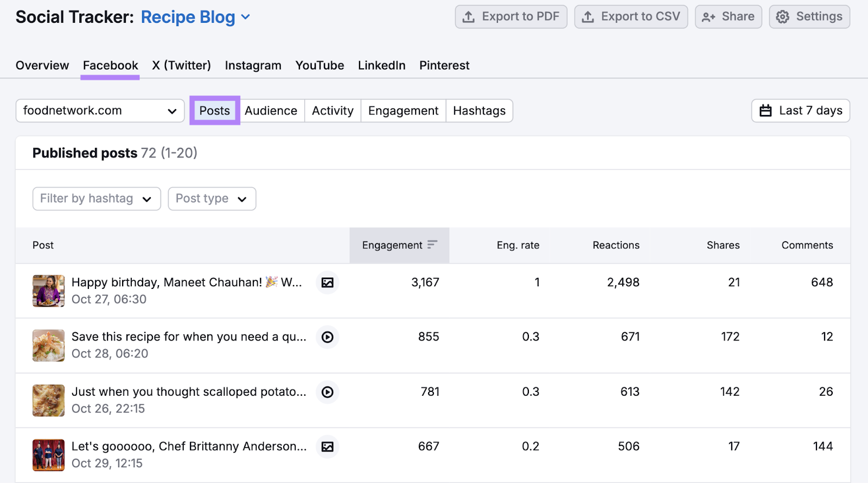Open the Settings button

click(x=809, y=17)
